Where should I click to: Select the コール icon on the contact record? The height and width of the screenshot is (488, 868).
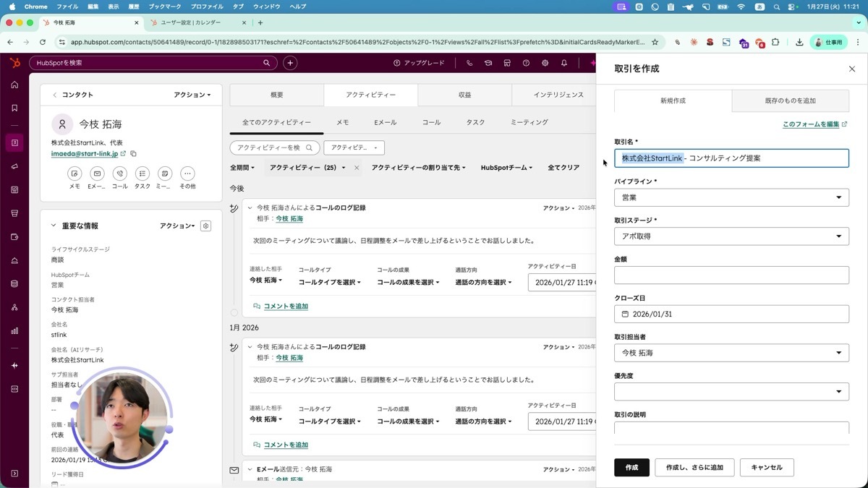click(x=119, y=174)
